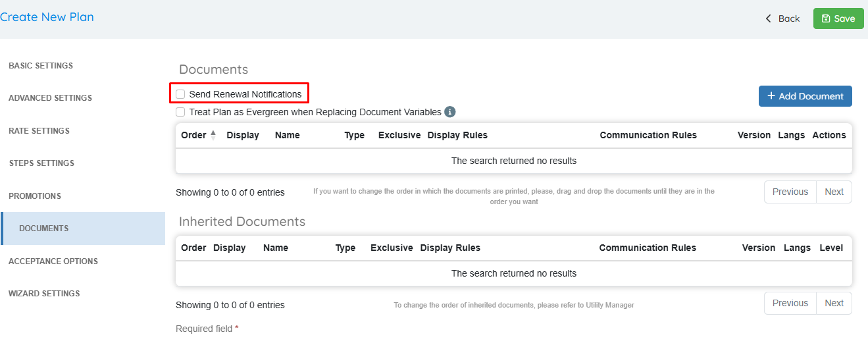Navigate to Steps Settings
The height and width of the screenshot is (351, 868).
[41, 163]
